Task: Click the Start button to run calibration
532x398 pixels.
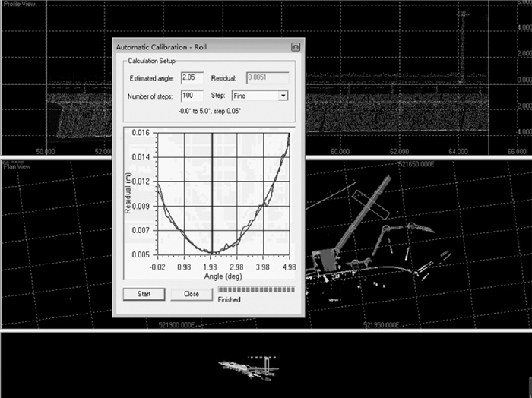Action: [144, 294]
